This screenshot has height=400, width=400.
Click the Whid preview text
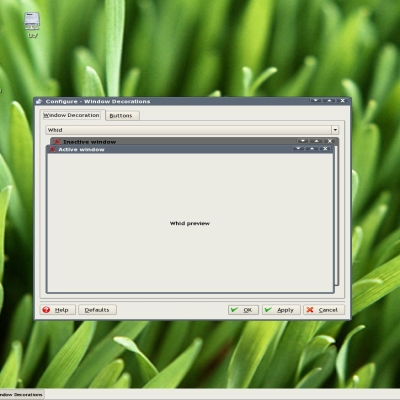tap(190, 223)
